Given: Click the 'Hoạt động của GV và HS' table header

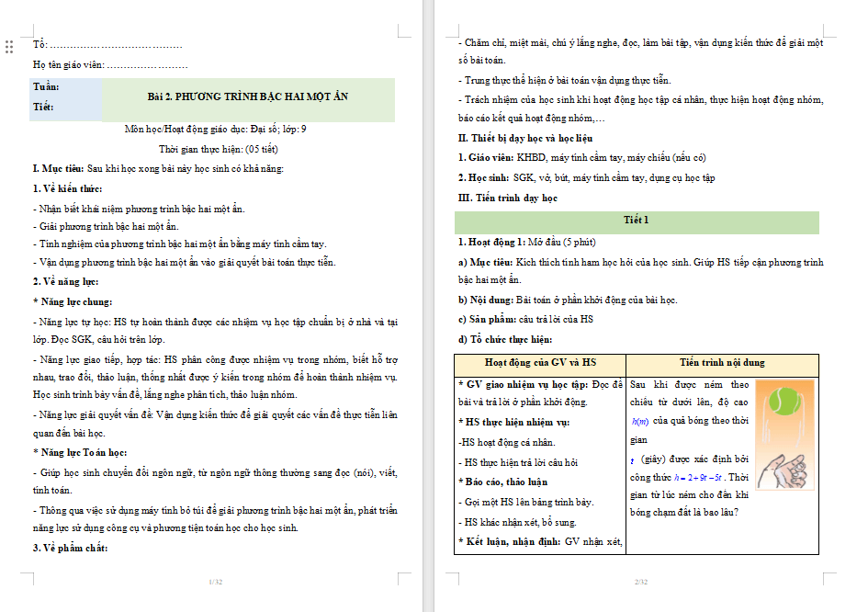Looking at the screenshot, I should (x=540, y=363).
